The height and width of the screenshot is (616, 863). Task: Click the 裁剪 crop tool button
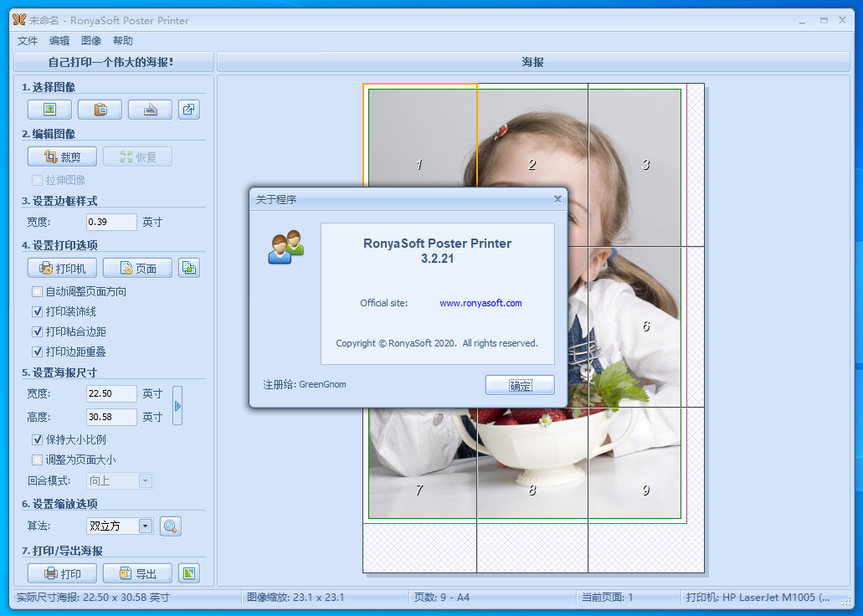pos(62,157)
